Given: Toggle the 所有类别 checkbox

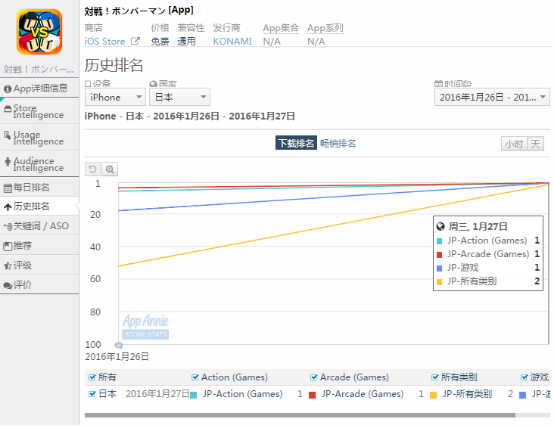Looking at the screenshot, I should 435,377.
